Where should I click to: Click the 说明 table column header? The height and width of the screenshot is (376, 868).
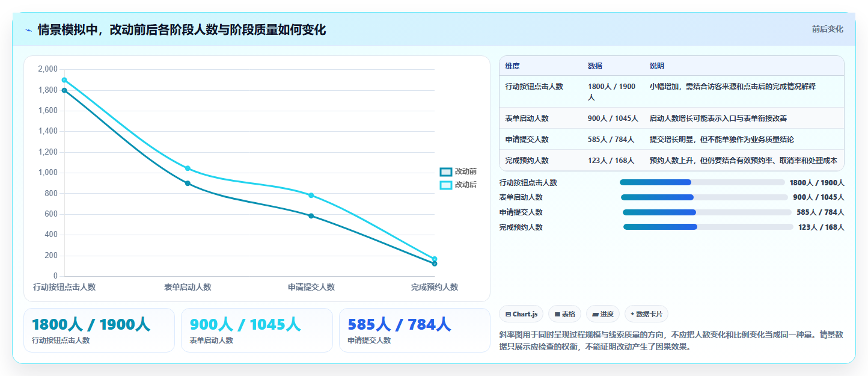pos(657,66)
